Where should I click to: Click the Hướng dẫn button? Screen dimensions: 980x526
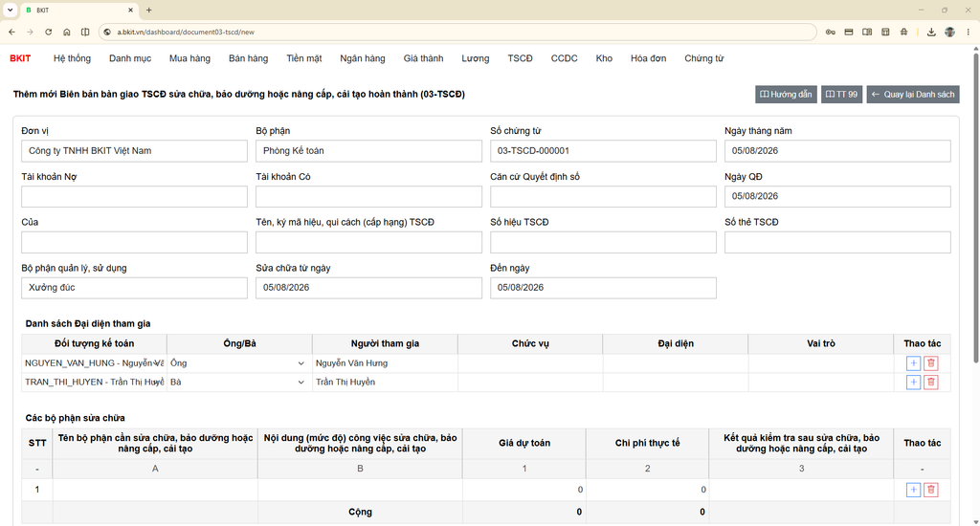pyautogui.click(x=786, y=95)
